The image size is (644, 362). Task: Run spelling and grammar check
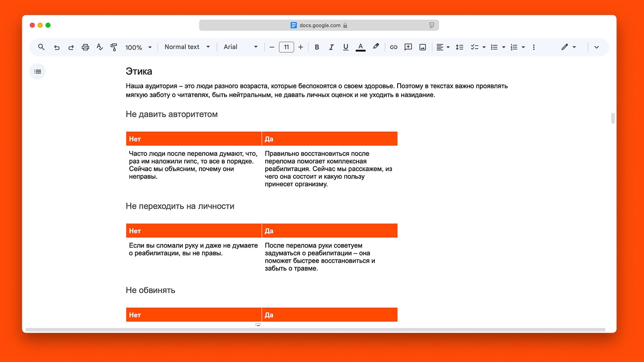100,47
